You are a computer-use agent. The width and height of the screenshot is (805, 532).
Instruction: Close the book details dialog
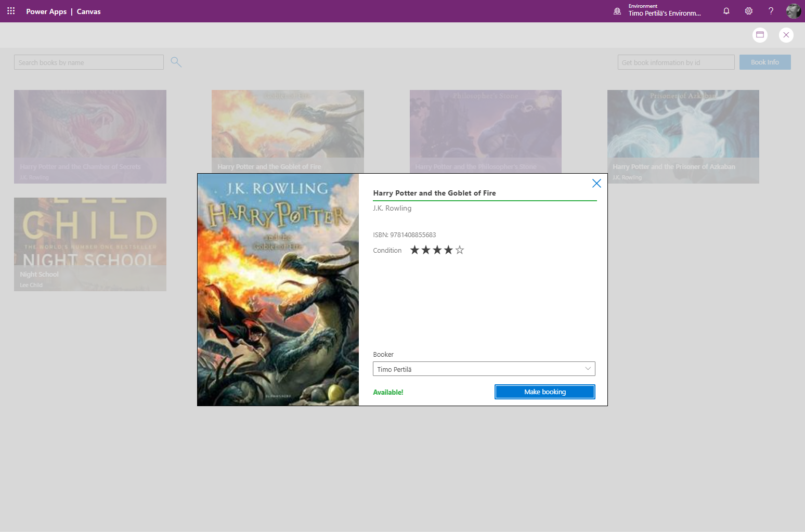[596, 183]
